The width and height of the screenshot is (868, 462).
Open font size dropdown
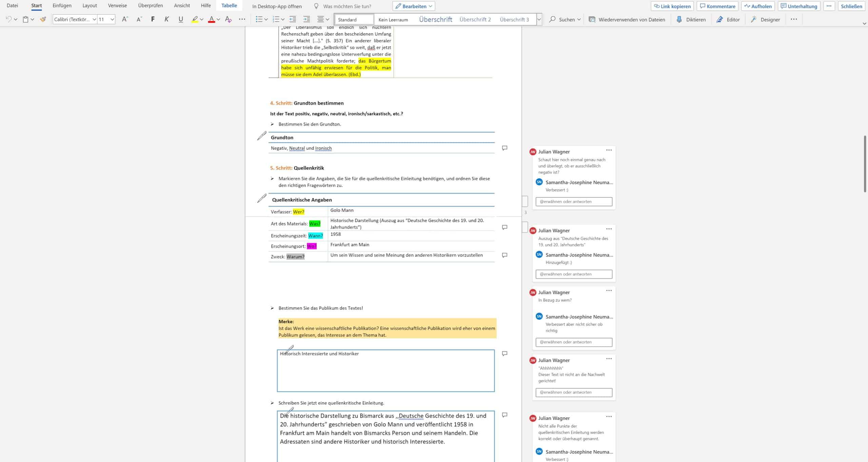[x=112, y=19]
